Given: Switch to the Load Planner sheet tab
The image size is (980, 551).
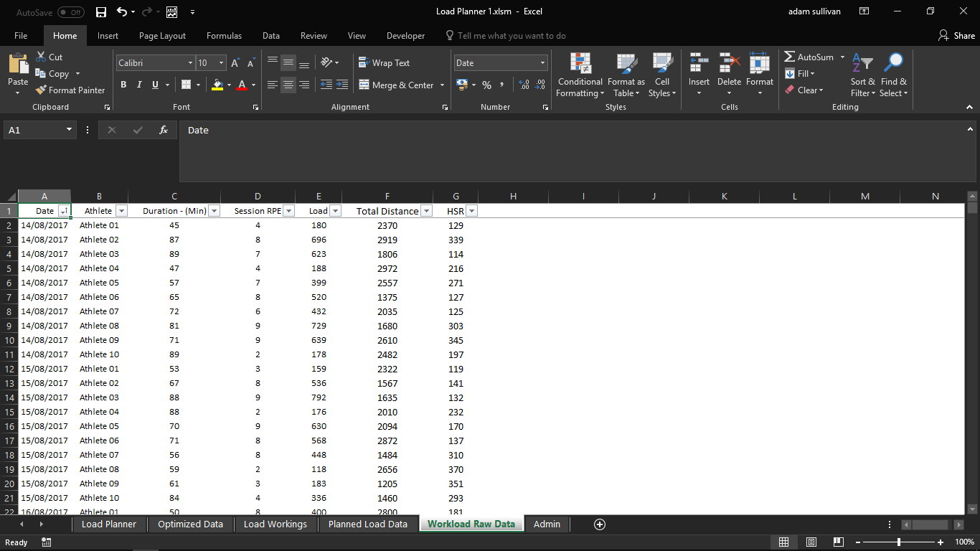Looking at the screenshot, I should tap(108, 524).
